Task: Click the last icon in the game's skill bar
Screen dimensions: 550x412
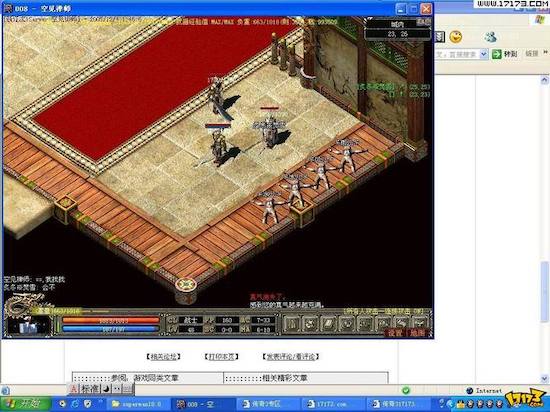Action: coord(420,323)
